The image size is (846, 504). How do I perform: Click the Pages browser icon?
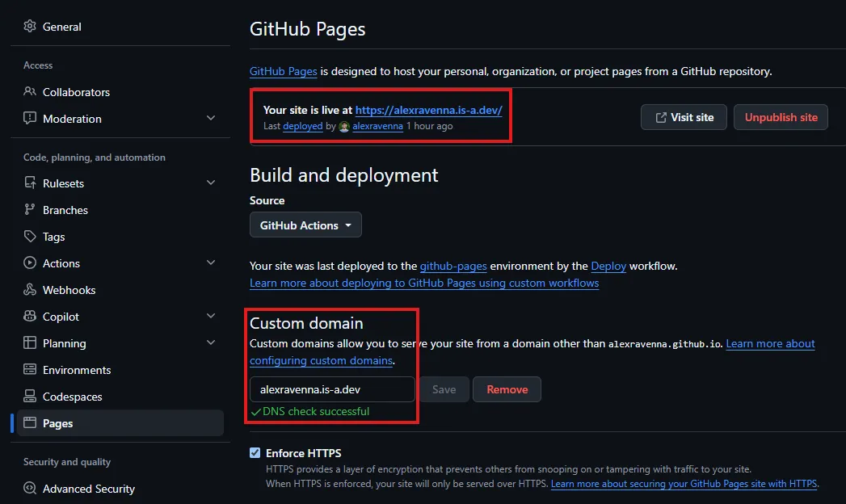point(30,422)
